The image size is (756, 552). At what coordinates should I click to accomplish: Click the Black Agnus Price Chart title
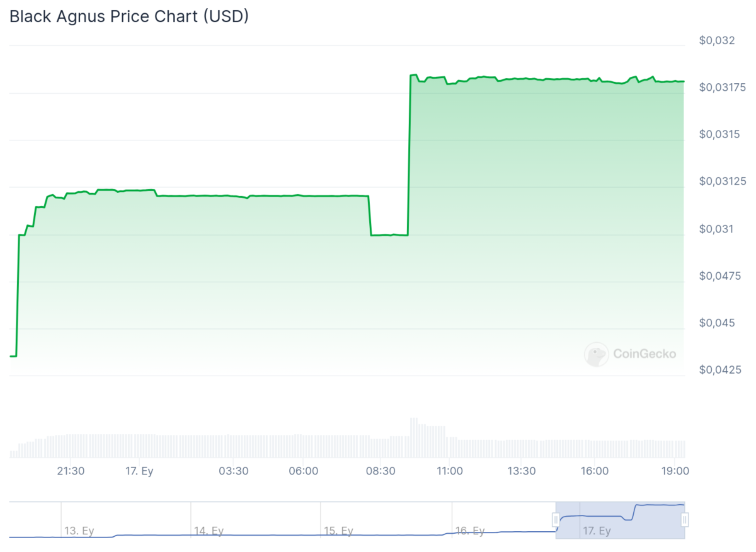(x=129, y=16)
